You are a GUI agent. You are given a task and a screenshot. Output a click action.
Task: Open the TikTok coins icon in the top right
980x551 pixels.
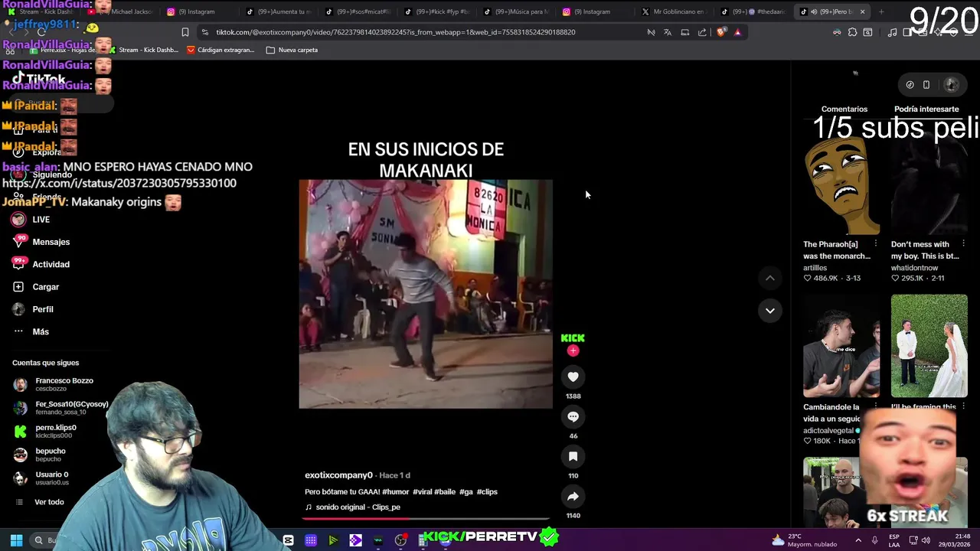(x=910, y=85)
